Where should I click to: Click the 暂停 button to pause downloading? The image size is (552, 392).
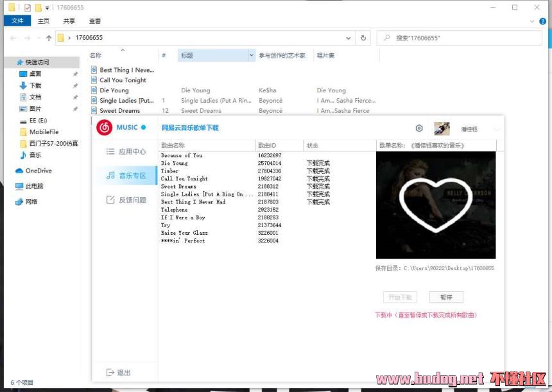446,297
